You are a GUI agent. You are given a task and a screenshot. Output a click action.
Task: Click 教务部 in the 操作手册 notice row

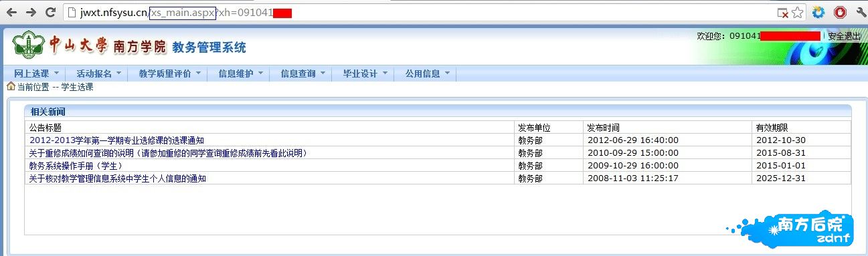click(x=530, y=166)
